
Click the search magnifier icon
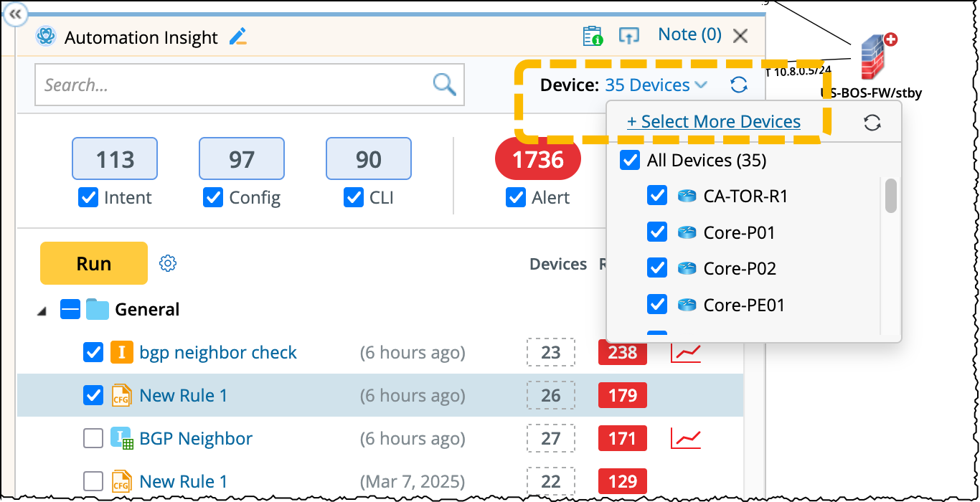coord(445,85)
